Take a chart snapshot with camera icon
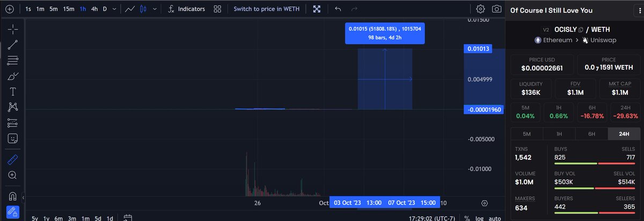Viewport: 644px width, 221px height. (x=497, y=9)
